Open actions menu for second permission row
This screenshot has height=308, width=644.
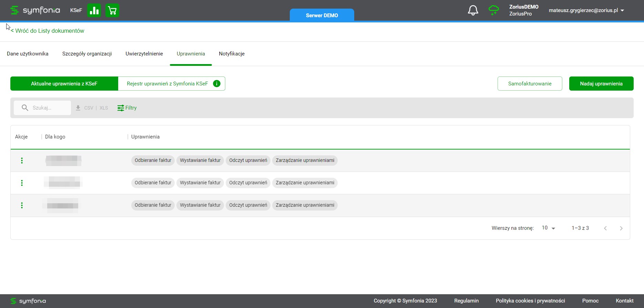22,183
